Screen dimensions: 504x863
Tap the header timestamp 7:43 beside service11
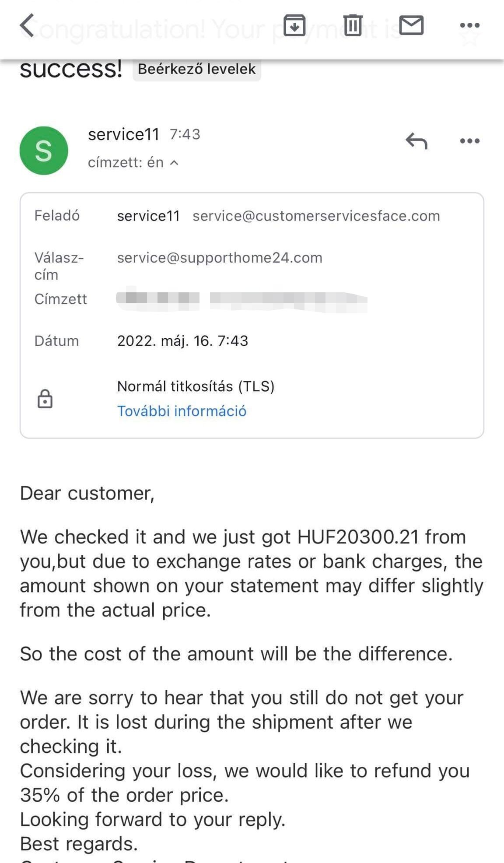185,134
